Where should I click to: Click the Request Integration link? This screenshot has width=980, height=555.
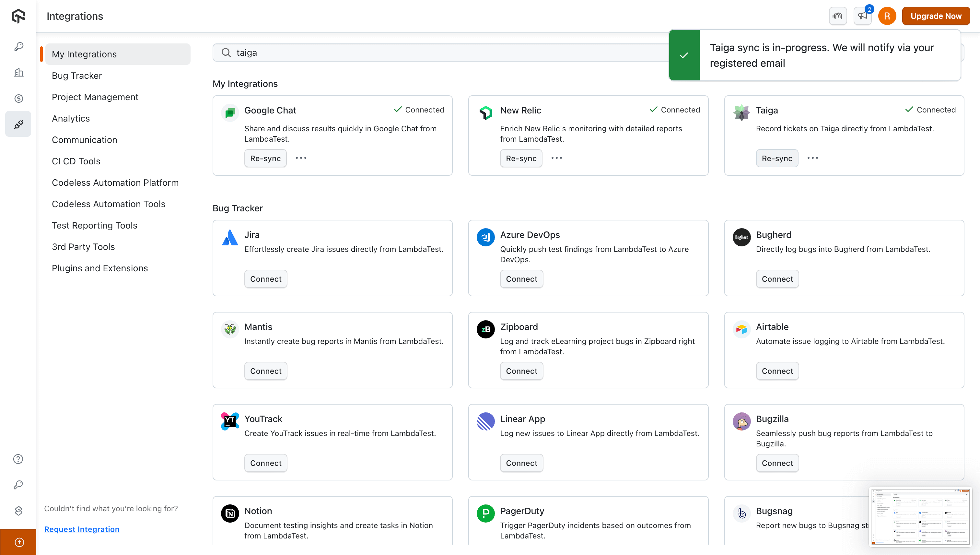point(82,529)
